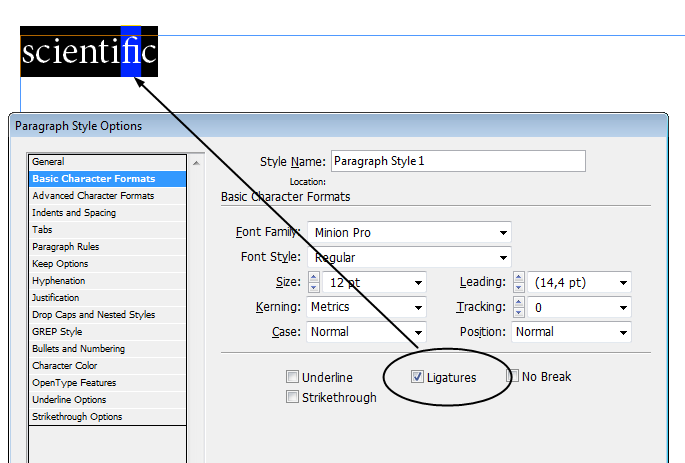Viewport: 685px width, 463px height.
Task: Click the Paragraph Style Options title bar
Action: (x=339, y=126)
